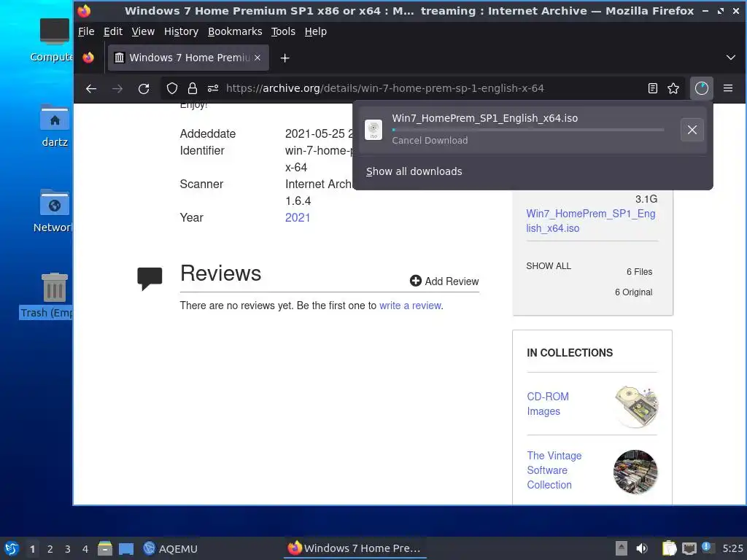Open the Firefox hamburger menu
Screen dimensions: 747x560
[x=728, y=88]
